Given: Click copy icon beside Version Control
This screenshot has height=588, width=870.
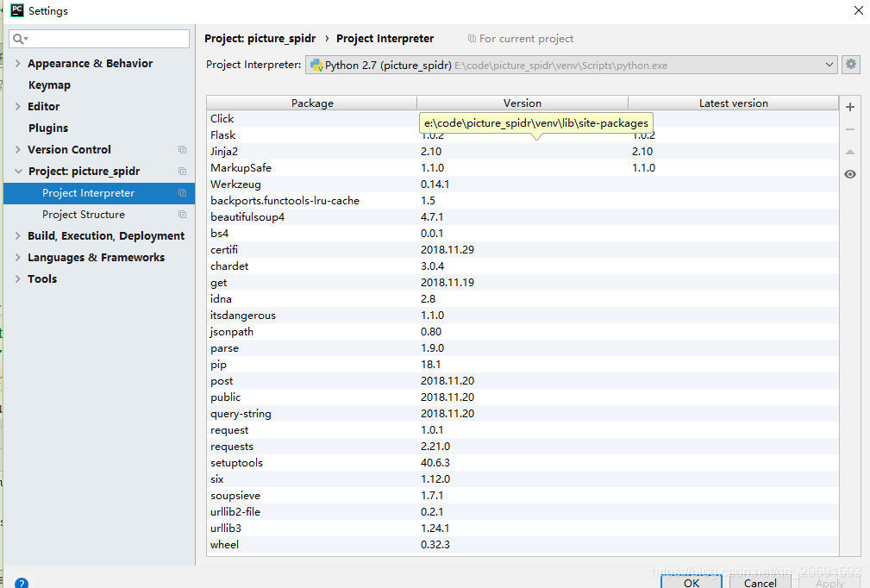Looking at the screenshot, I should point(182,150).
